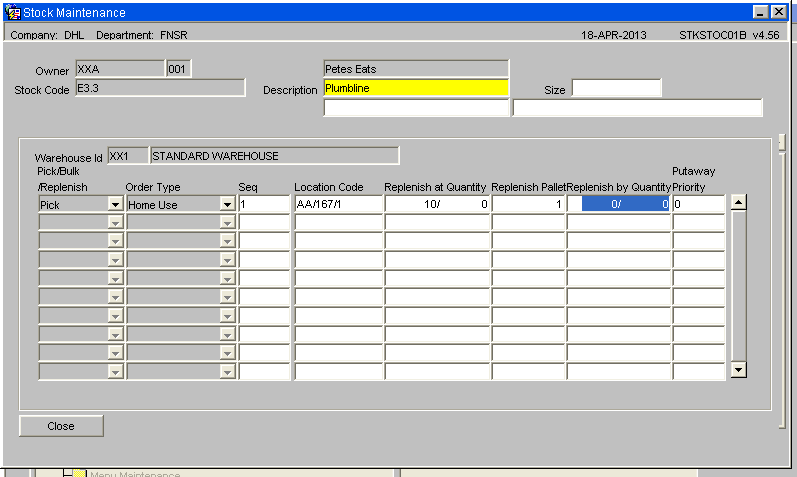Viewport: 797px width, 477px height.
Task: Click the empty Size field
Action: pyautogui.click(x=617, y=87)
